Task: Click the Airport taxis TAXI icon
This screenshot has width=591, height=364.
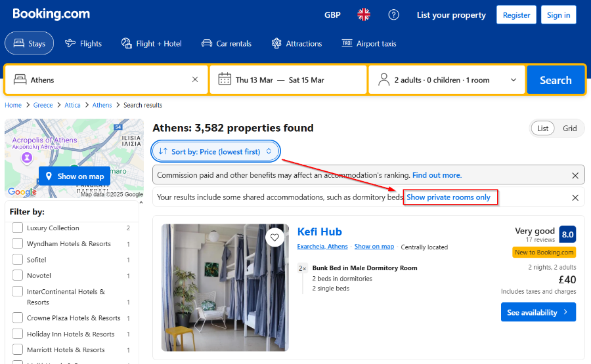Action: tap(347, 43)
